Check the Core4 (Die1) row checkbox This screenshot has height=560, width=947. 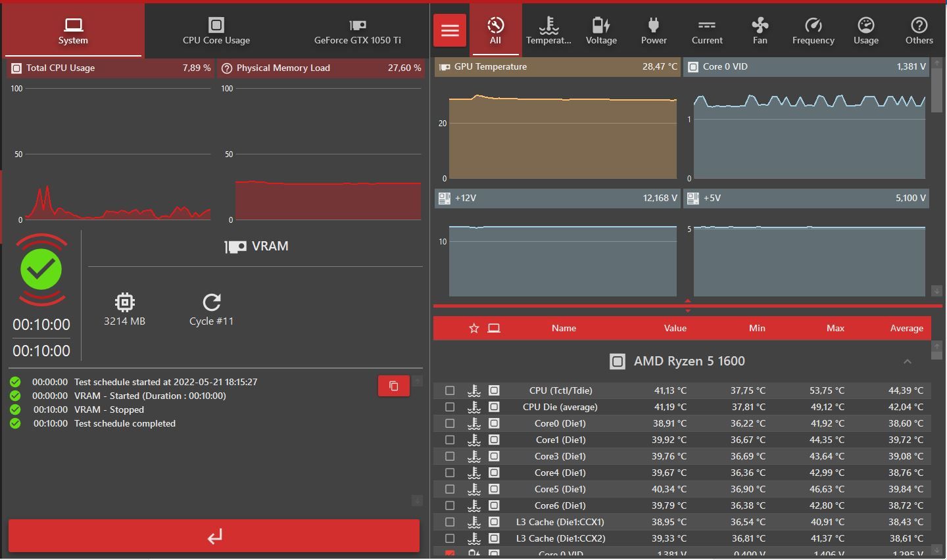tap(450, 473)
